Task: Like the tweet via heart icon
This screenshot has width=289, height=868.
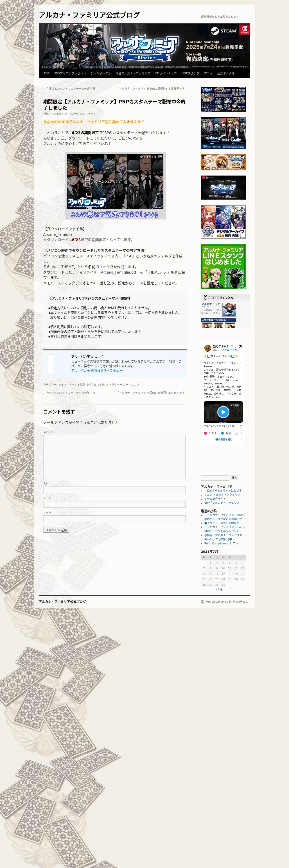Action: click(205, 433)
